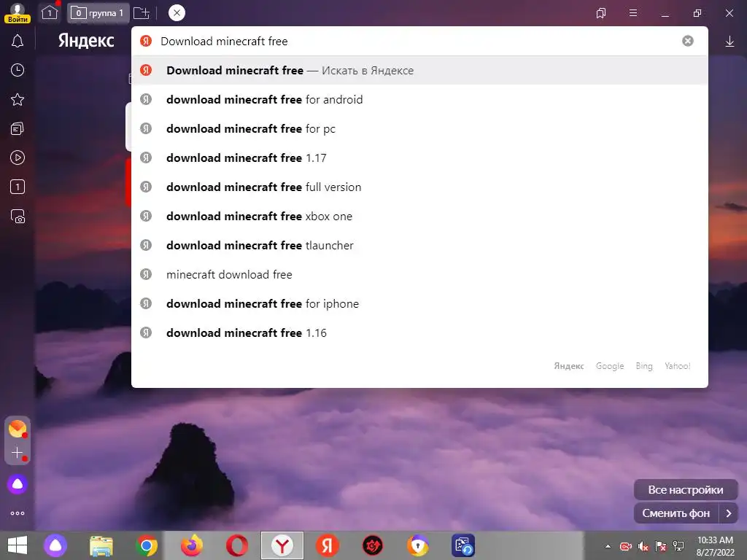Choose suggestion 'for iphone'

(419, 303)
